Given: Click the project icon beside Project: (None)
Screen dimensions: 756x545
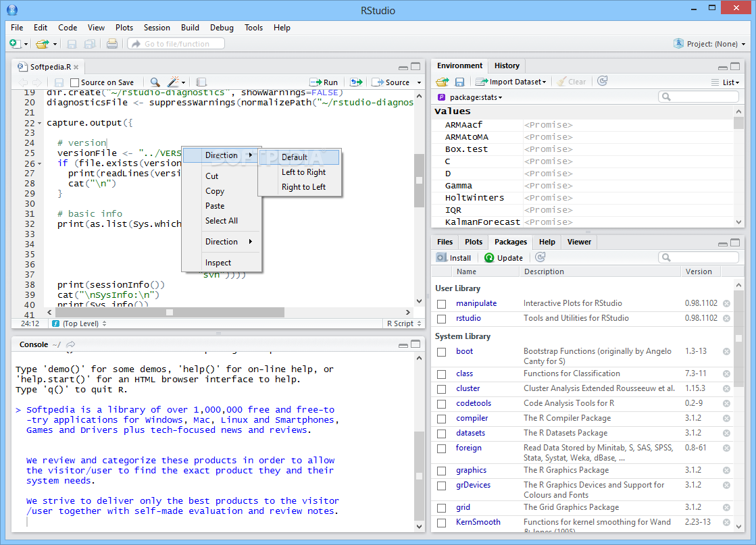Looking at the screenshot, I should tap(678, 43).
